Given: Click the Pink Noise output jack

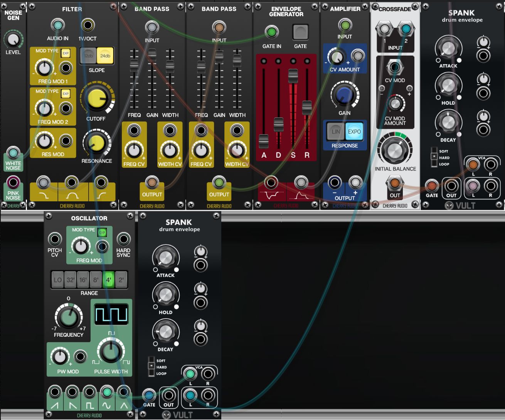Looking at the screenshot, I should pyautogui.click(x=13, y=182).
